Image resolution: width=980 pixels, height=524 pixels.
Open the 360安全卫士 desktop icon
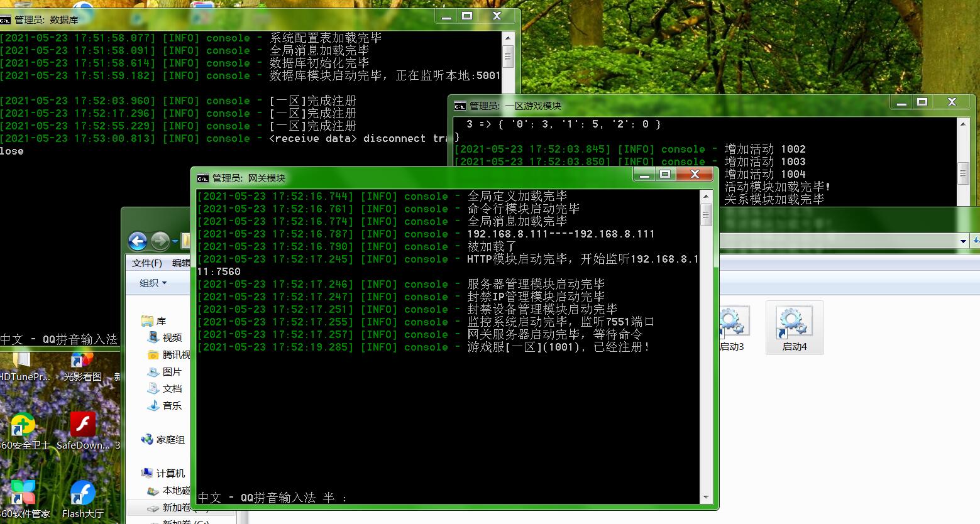click(x=23, y=431)
